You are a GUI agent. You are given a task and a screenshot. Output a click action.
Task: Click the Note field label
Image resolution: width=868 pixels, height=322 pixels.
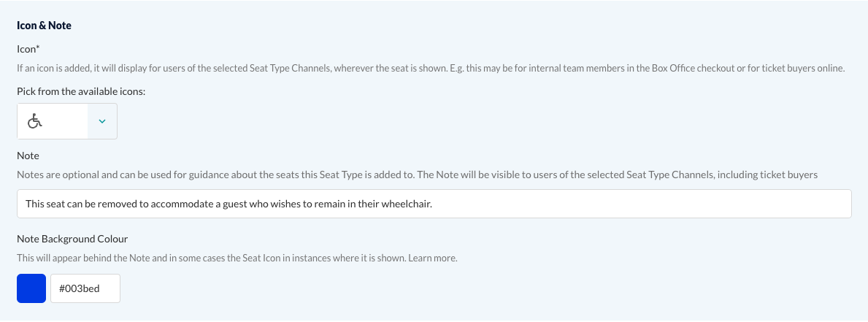pos(28,156)
